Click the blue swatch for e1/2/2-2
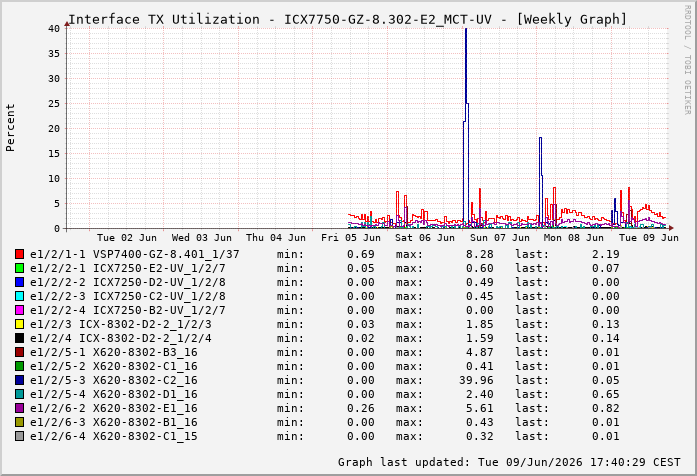 click(19, 282)
